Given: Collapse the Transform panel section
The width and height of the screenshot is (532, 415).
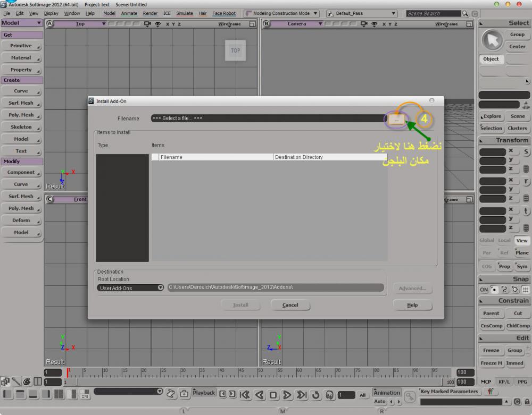Looking at the screenshot, I should (x=481, y=140).
